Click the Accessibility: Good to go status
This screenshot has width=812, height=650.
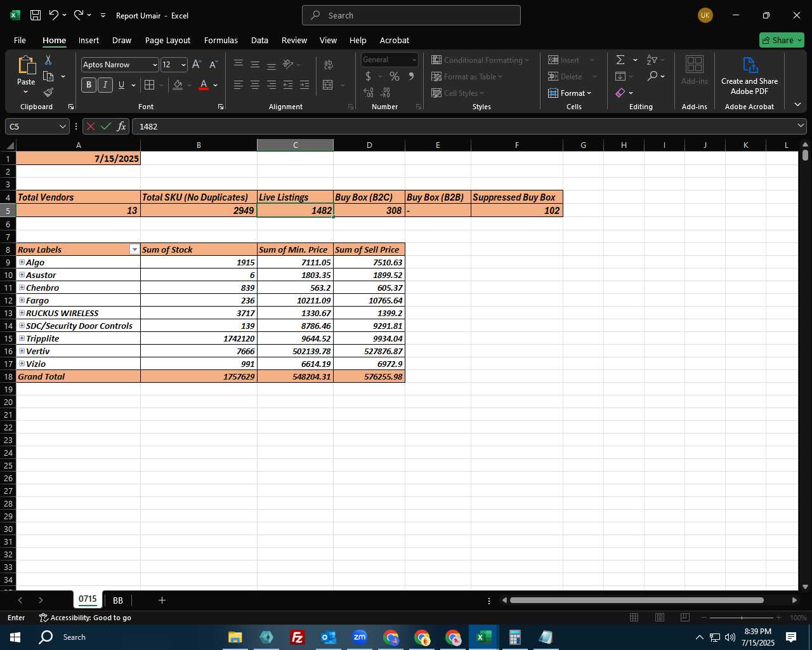(x=85, y=618)
